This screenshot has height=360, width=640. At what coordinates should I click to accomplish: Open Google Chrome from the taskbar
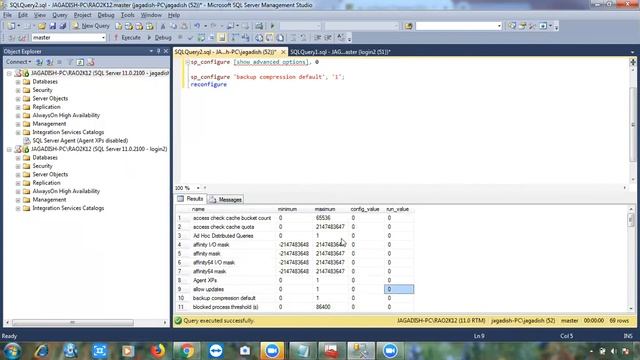[x=187, y=351]
